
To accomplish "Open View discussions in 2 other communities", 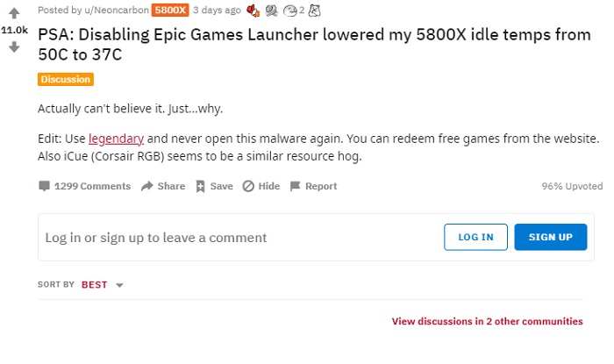I will [487, 321].
